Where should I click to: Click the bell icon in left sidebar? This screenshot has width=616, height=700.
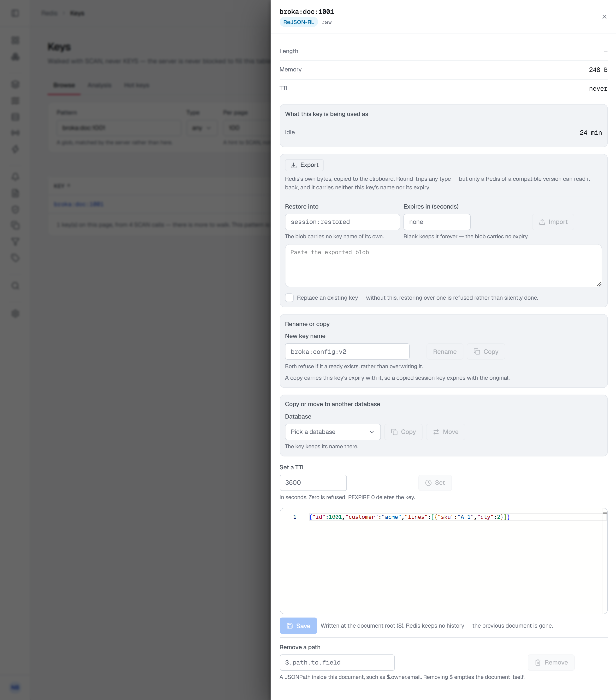[15, 177]
